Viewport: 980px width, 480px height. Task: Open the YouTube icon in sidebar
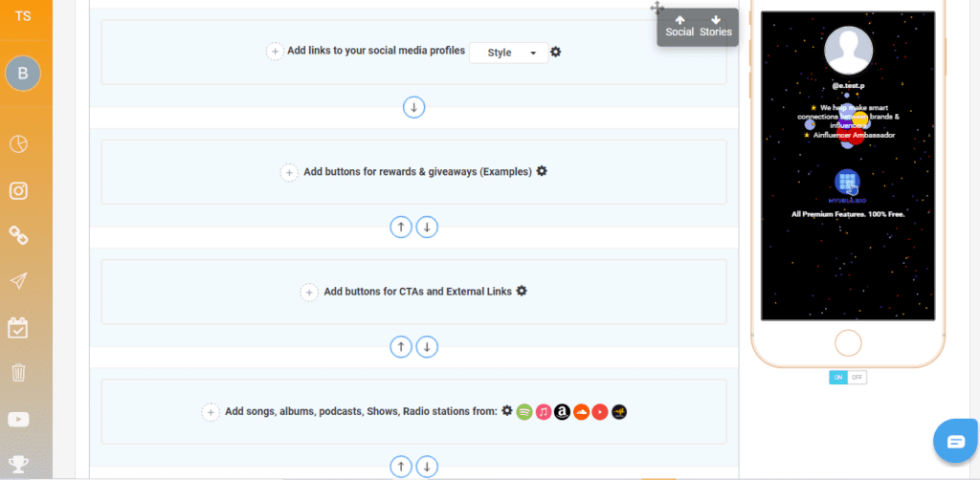click(19, 420)
